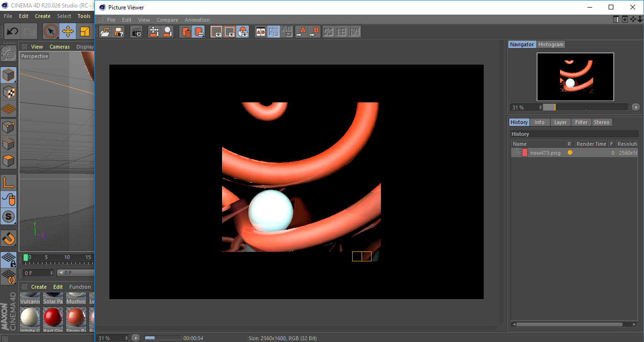
Task: Select Polygons mode icon in Cinema 4D
Action: (x=8, y=161)
